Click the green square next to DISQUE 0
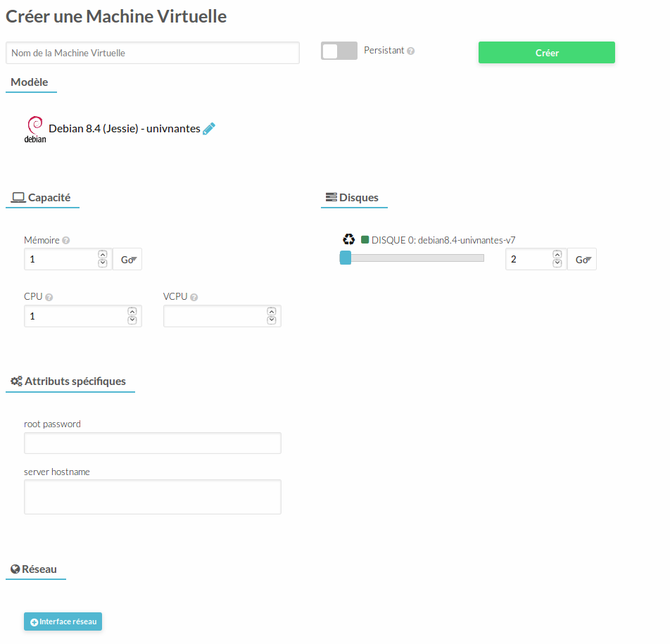This screenshot has width=670, height=644. (x=365, y=239)
